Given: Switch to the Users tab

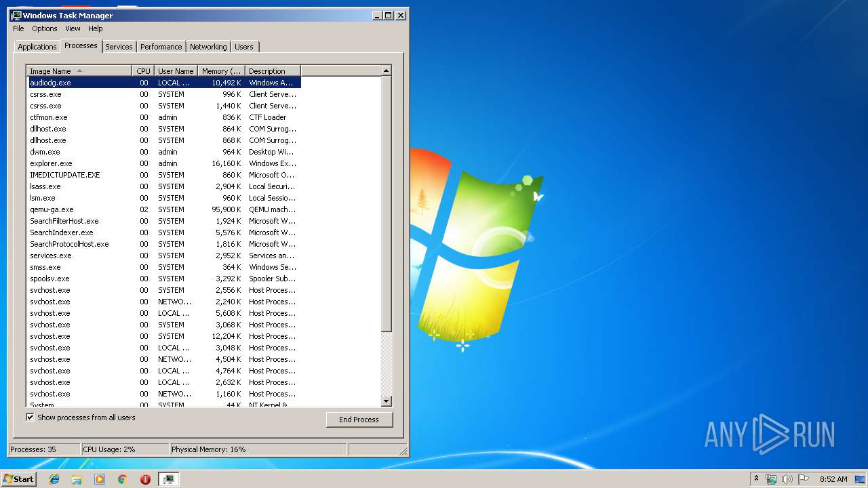Looking at the screenshot, I should (x=244, y=47).
